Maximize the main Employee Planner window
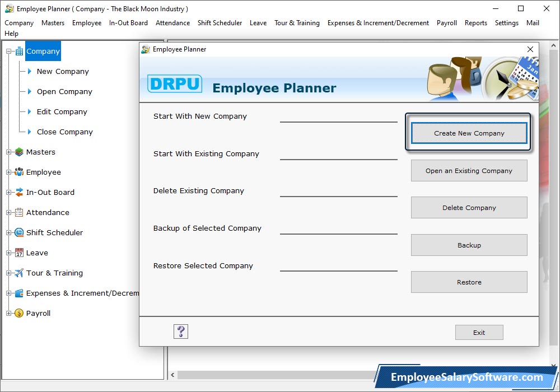 tap(521, 8)
